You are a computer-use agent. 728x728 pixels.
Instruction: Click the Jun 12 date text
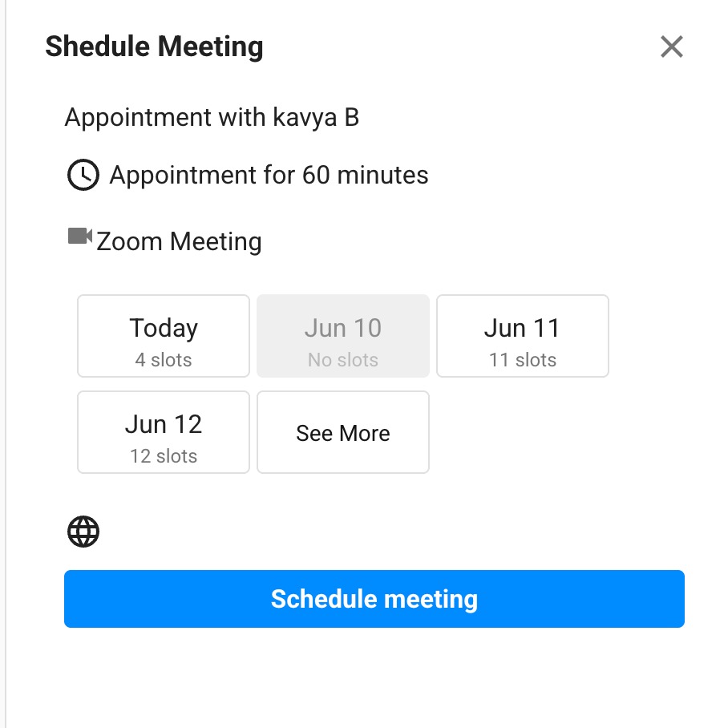coord(164,423)
